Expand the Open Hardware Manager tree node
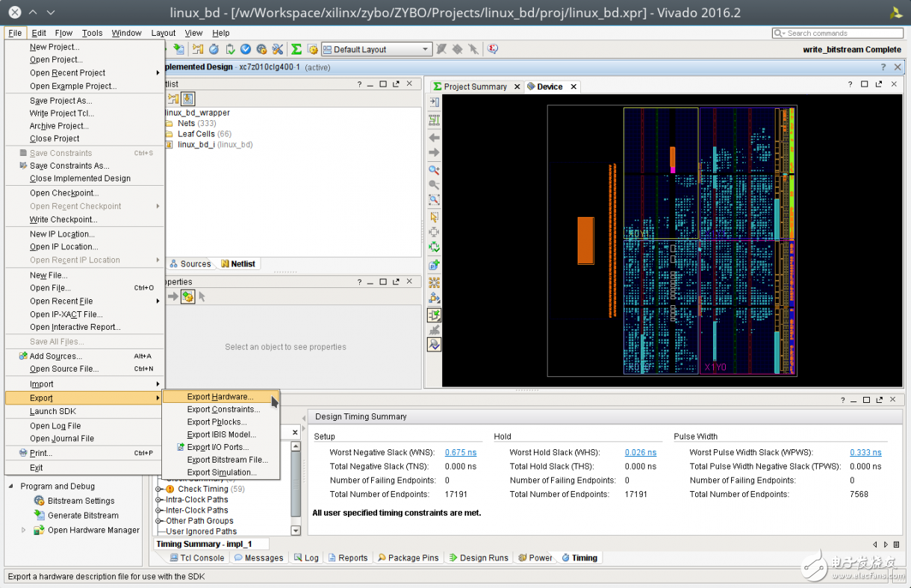The width and height of the screenshot is (911, 588). (23, 531)
